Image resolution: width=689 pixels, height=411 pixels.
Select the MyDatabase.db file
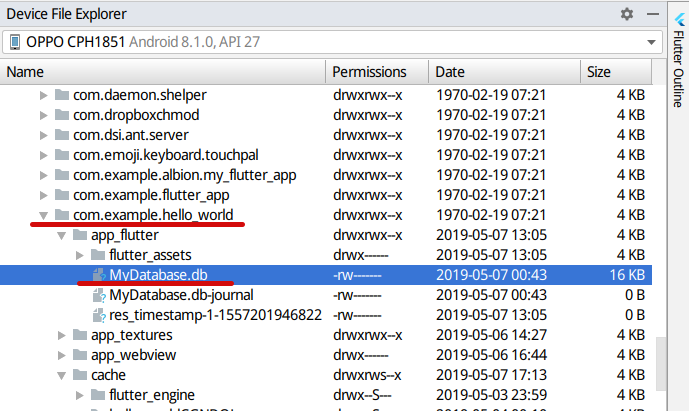158,275
